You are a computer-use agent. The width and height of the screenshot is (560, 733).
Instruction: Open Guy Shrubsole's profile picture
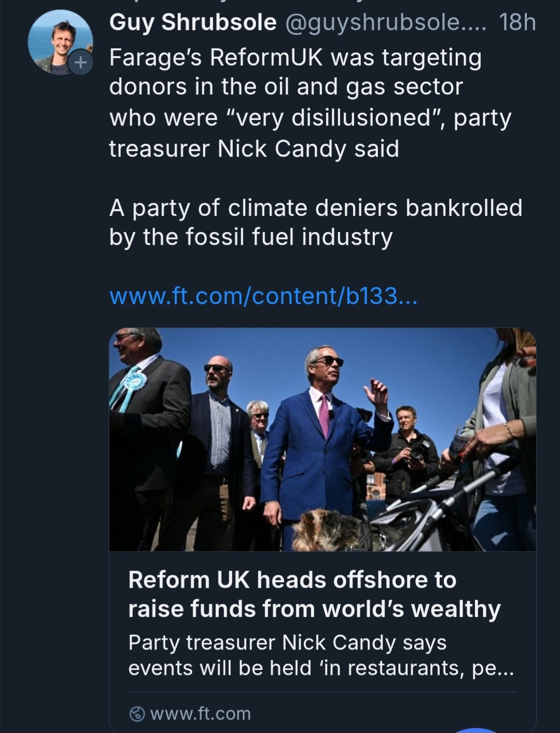tap(58, 41)
